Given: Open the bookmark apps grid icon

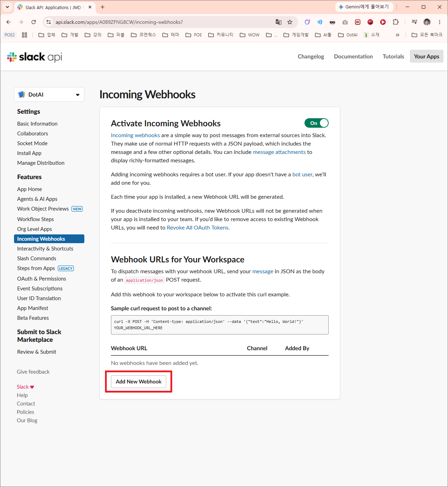Looking at the screenshot, I should point(24,35).
